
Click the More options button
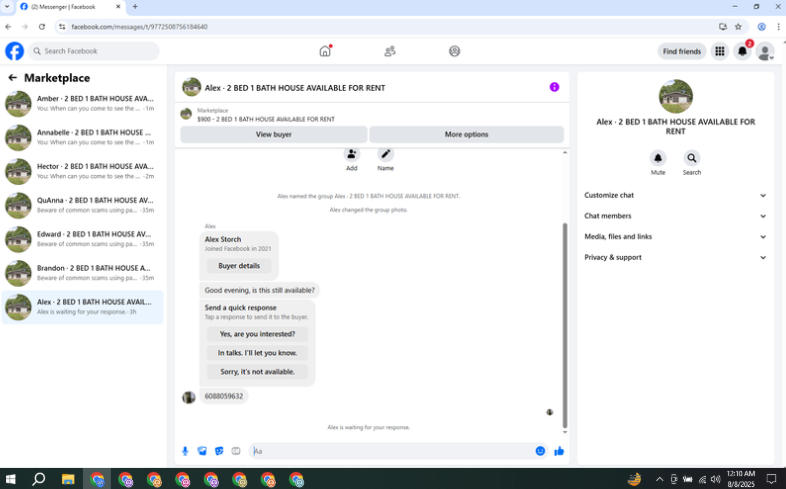466,134
